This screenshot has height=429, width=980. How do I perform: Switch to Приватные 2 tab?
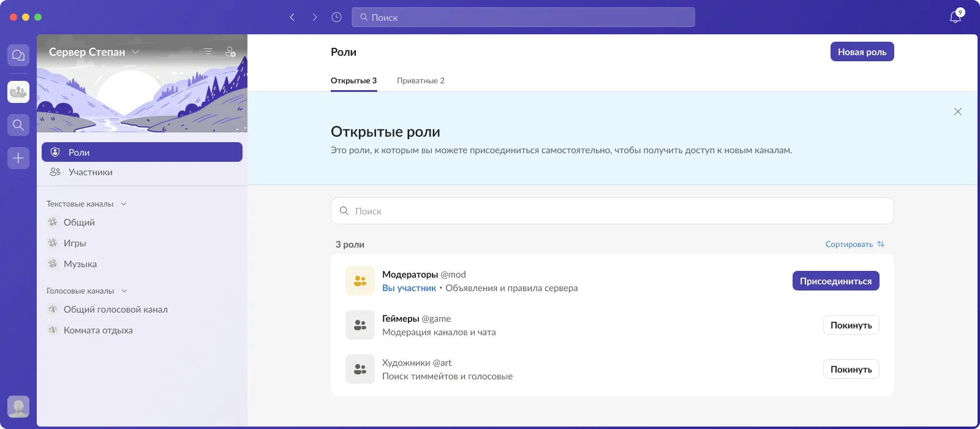pyautogui.click(x=421, y=81)
